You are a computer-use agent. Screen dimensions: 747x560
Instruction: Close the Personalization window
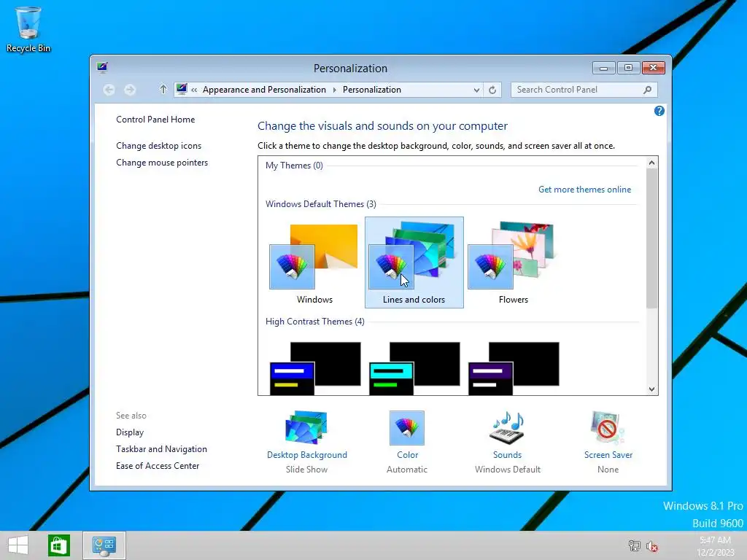[x=653, y=68]
